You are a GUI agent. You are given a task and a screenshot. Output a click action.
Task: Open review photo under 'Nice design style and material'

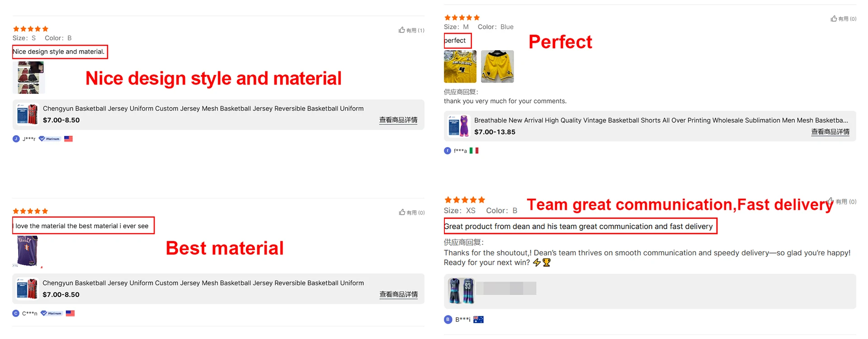click(x=28, y=78)
